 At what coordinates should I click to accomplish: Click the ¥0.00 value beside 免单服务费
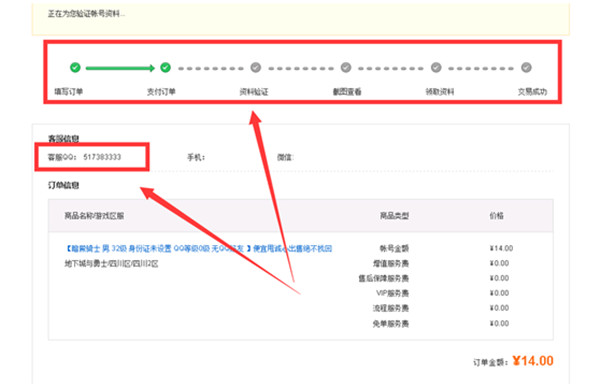click(499, 324)
